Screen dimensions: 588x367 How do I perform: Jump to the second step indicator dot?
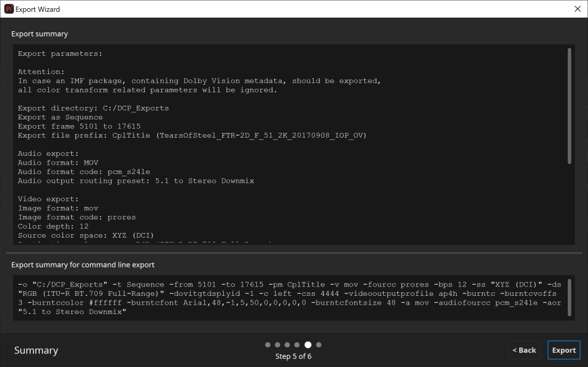[277, 345]
